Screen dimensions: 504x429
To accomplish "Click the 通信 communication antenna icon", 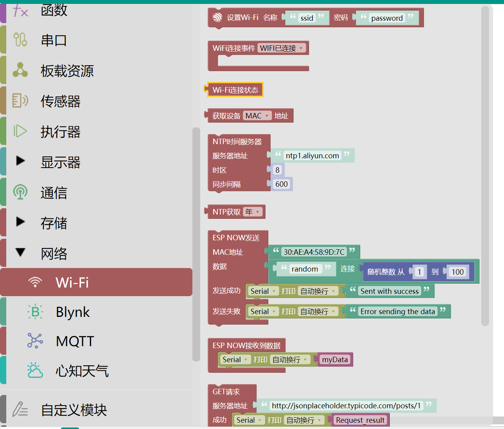I will coord(20,192).
